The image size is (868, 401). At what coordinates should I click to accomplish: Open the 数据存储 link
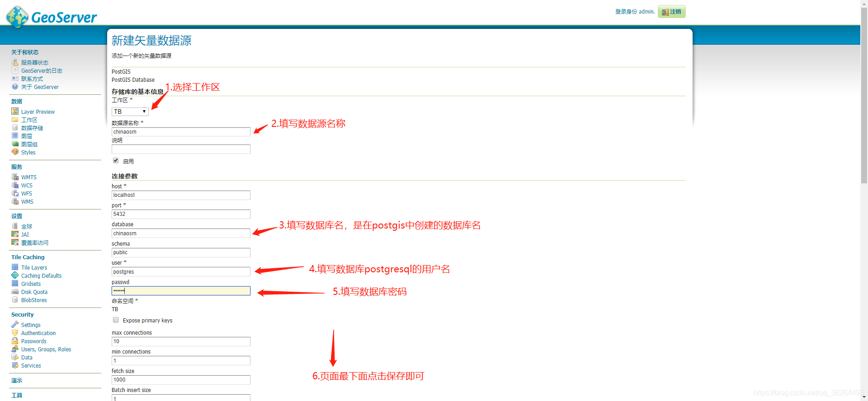point(32,128)
